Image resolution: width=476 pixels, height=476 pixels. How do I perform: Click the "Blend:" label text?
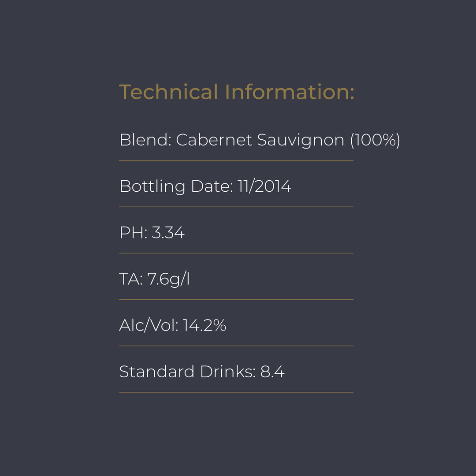click(145, 140)
